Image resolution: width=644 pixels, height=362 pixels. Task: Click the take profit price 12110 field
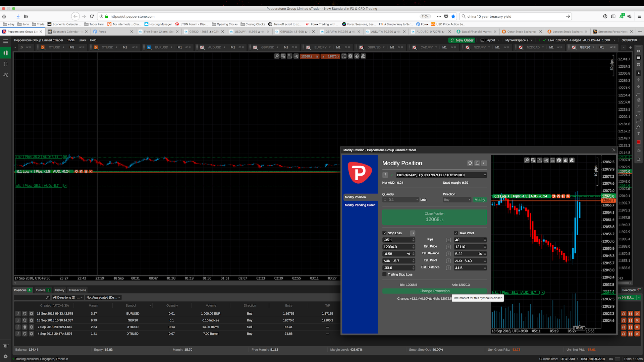point(469,247)
